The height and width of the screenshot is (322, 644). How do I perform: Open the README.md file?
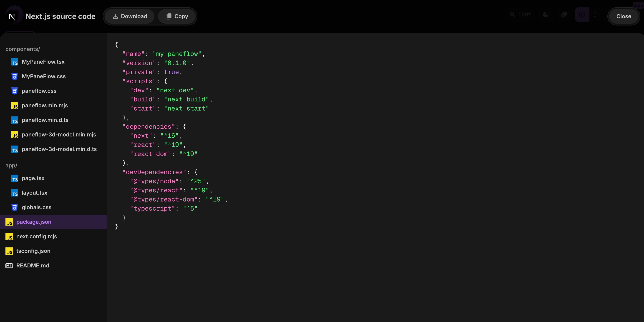(33, 266)
